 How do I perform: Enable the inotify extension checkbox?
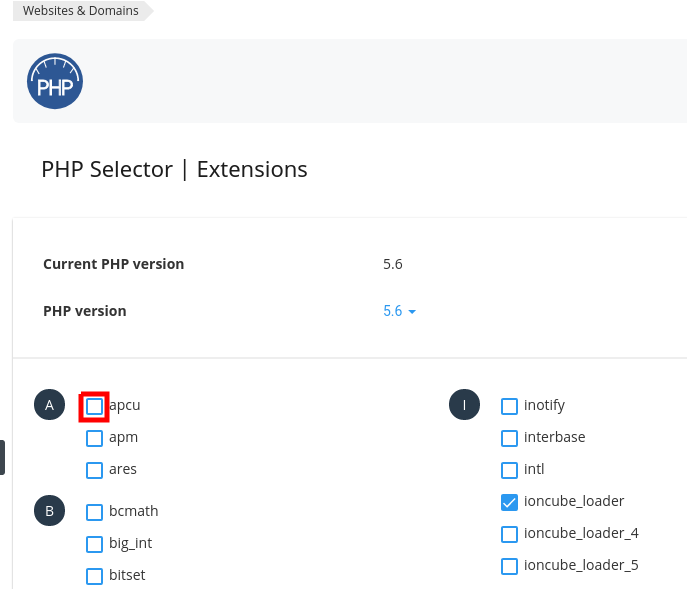[509, 406]
